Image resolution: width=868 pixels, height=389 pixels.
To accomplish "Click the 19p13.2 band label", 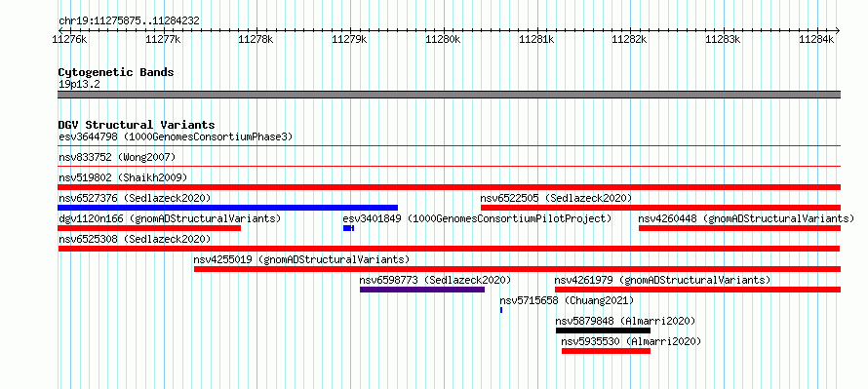I will point(79,85).
